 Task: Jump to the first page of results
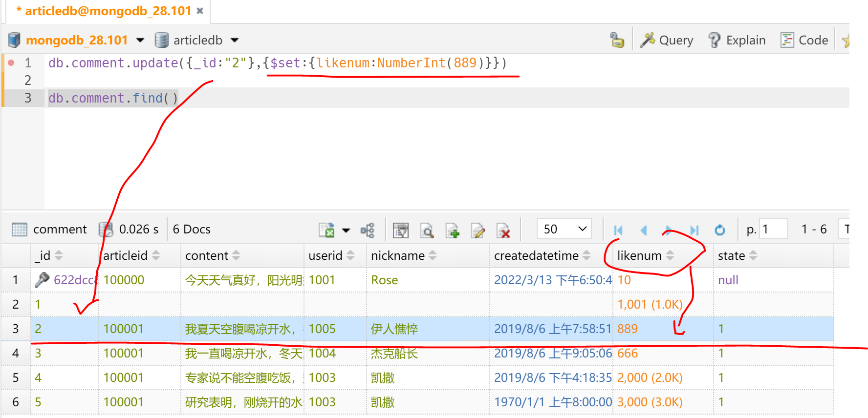point(618,230)
